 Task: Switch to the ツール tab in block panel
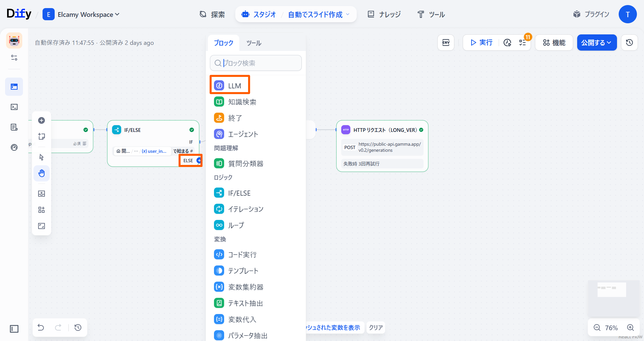254,43
